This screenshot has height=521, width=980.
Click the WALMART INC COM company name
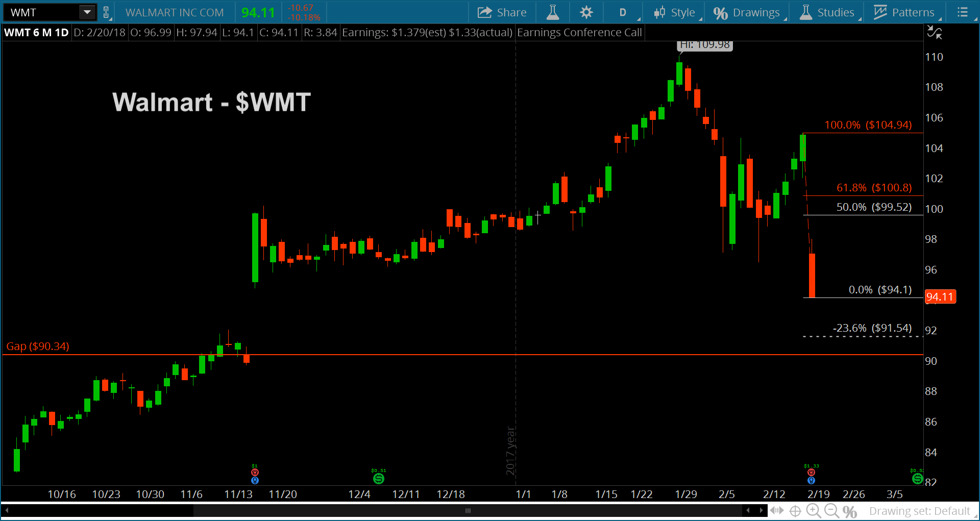175,12
